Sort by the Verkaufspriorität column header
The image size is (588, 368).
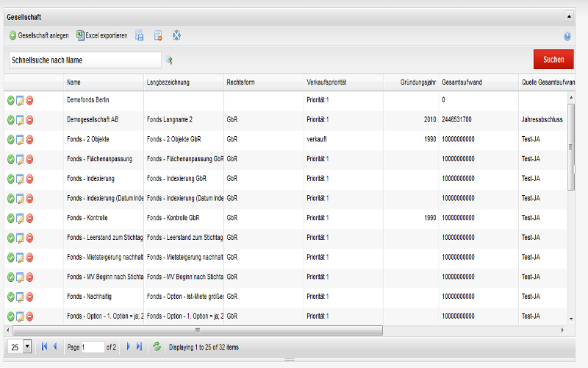click(343, 82)
